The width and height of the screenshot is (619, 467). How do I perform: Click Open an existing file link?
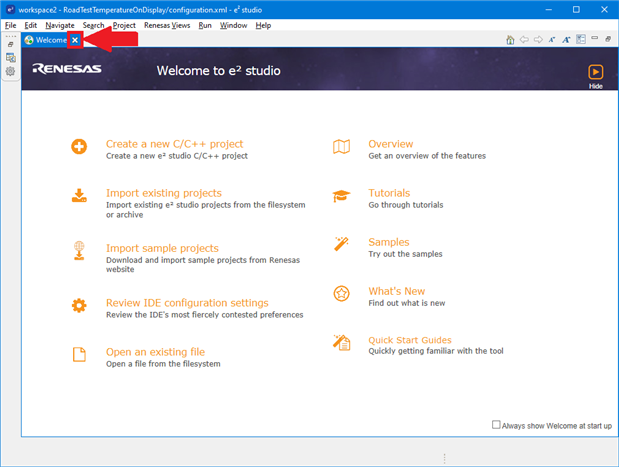coord(156,352)
